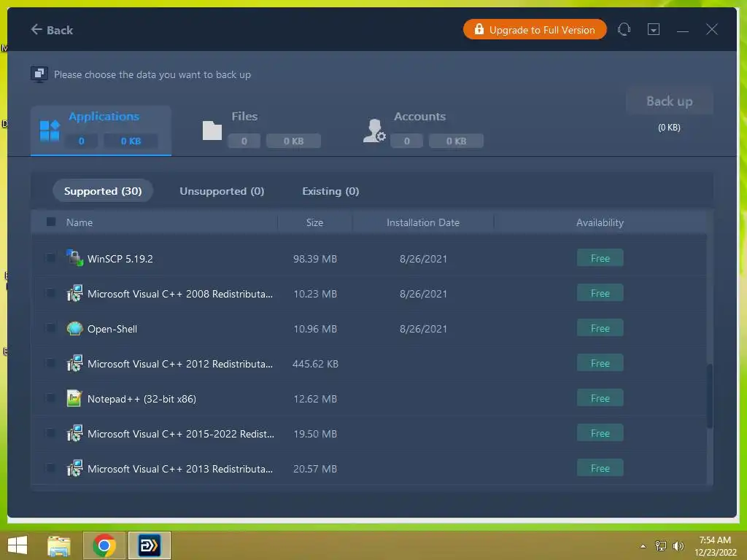Click Upgrade to Full Version button
The image size is (747, 560).
tap(535, 30)
